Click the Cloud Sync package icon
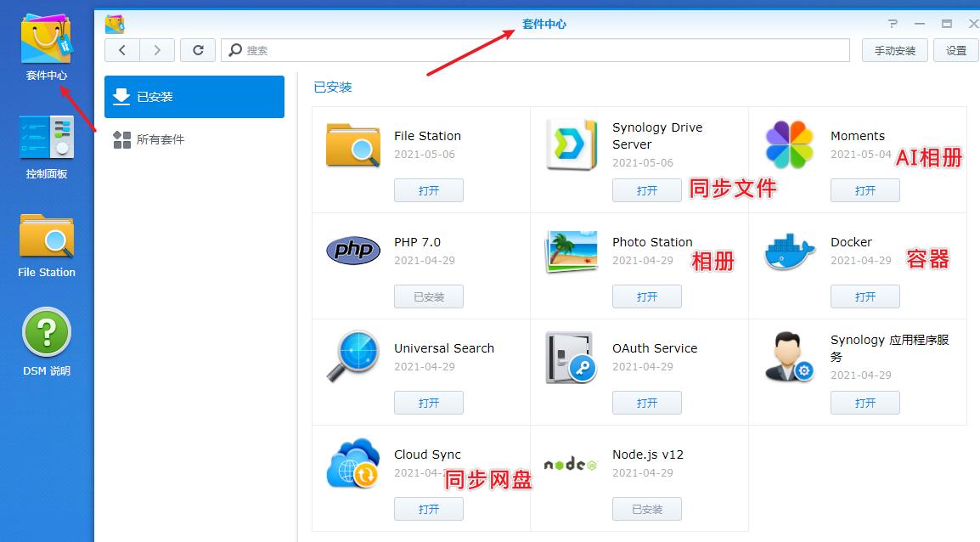The image size is (980, 542). [352, 464]
